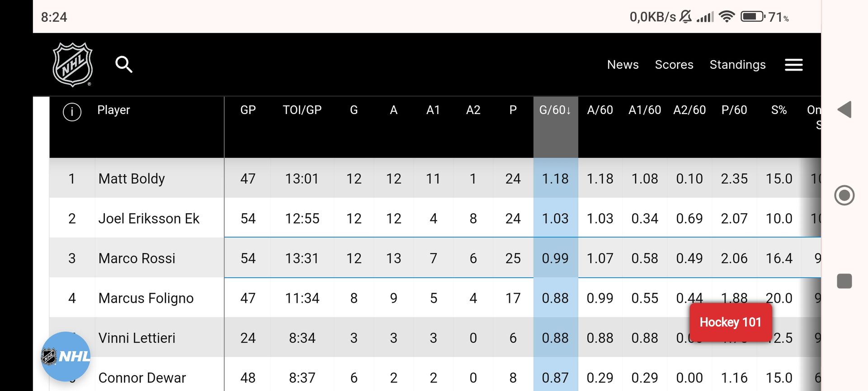Open the hamburger menu
This screenshot has width=868, height=391.
(x=793, y=65)
